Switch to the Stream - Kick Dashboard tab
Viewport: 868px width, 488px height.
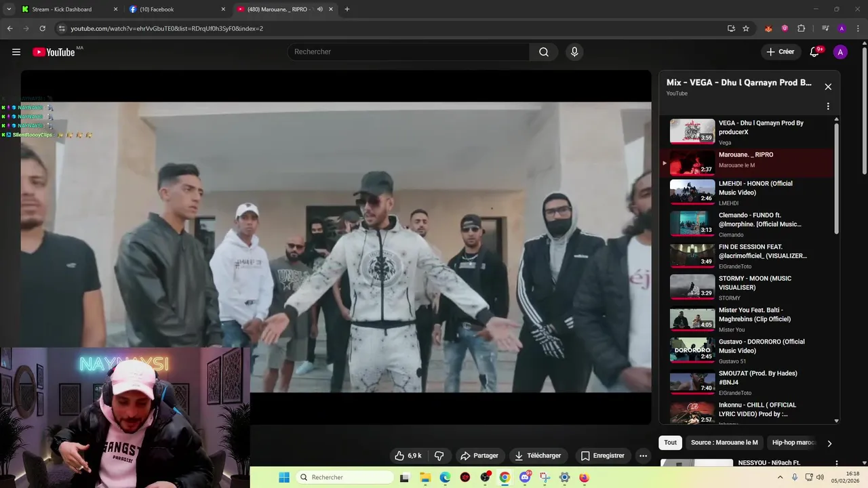coord(62,9)
